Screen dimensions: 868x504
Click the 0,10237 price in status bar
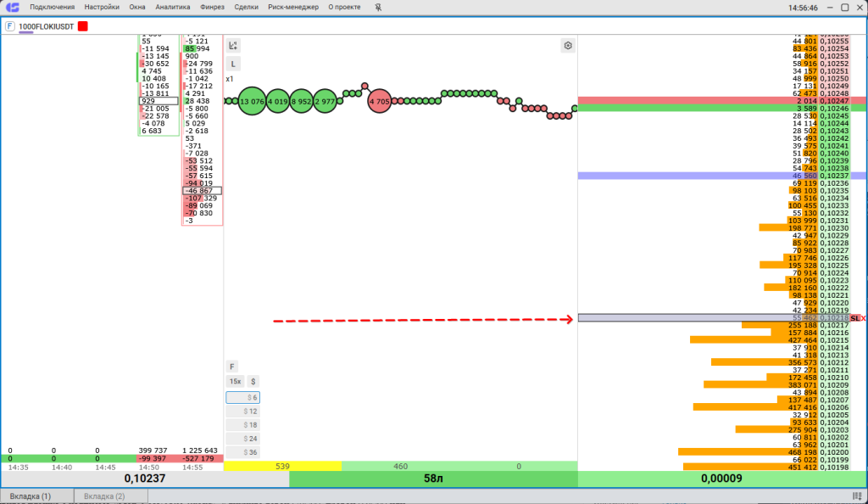coord(145,479)
